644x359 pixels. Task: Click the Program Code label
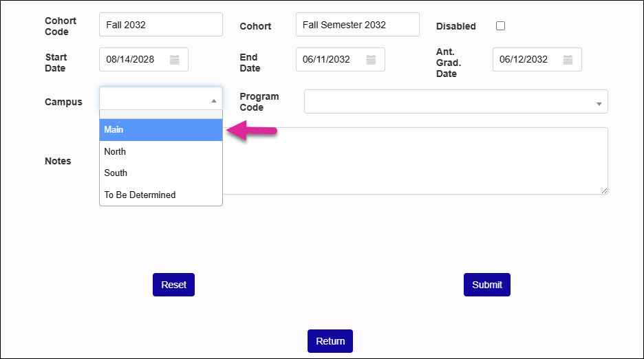tap(259, 102)
